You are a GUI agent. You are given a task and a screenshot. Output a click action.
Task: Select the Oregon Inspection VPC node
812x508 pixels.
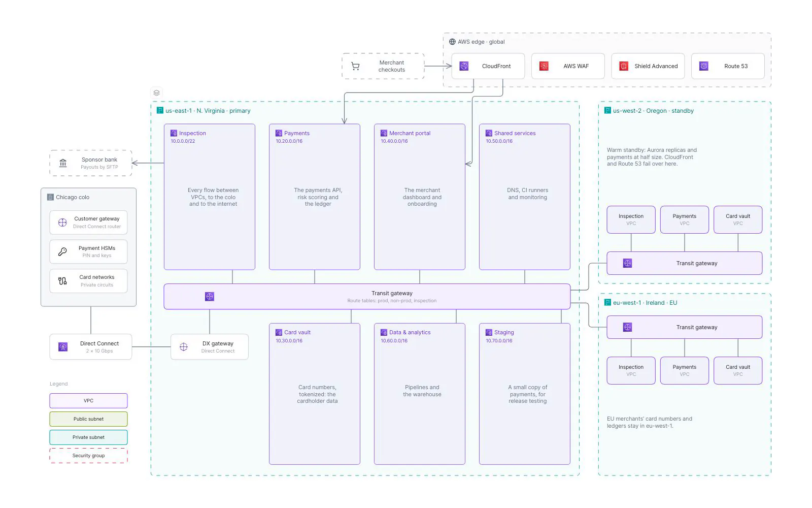click(x=631, y=219)
